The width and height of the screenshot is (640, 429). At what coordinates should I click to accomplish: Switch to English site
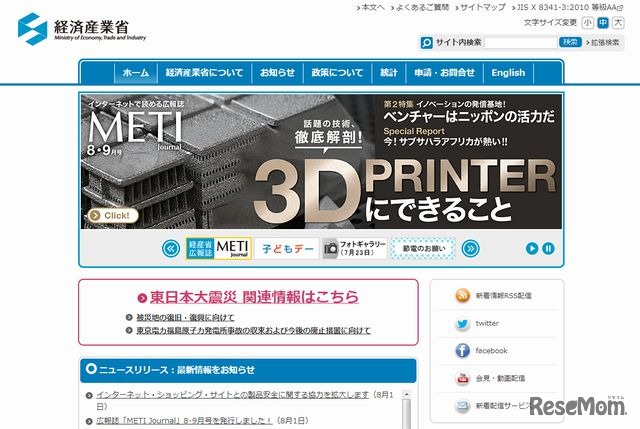[x=508, y=73]
